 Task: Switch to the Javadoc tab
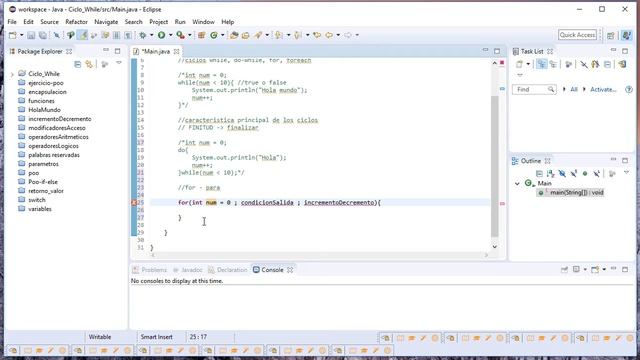[188, 270]
